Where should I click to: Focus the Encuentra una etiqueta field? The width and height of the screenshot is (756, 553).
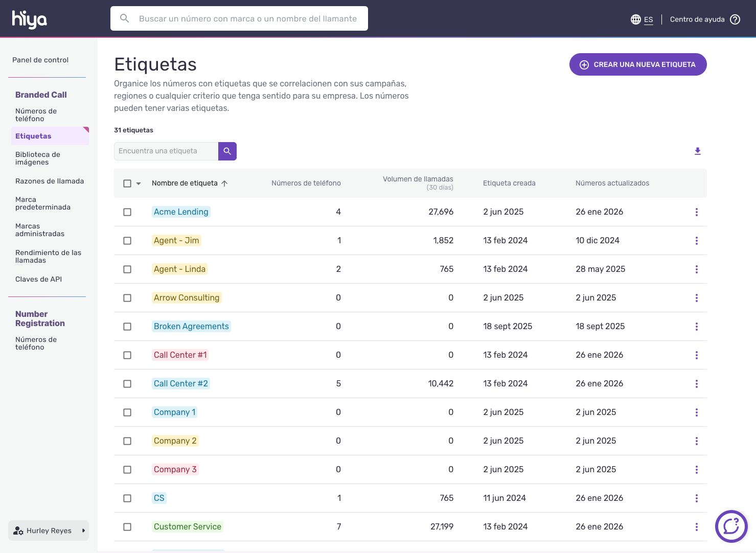(x=166, y=151)
